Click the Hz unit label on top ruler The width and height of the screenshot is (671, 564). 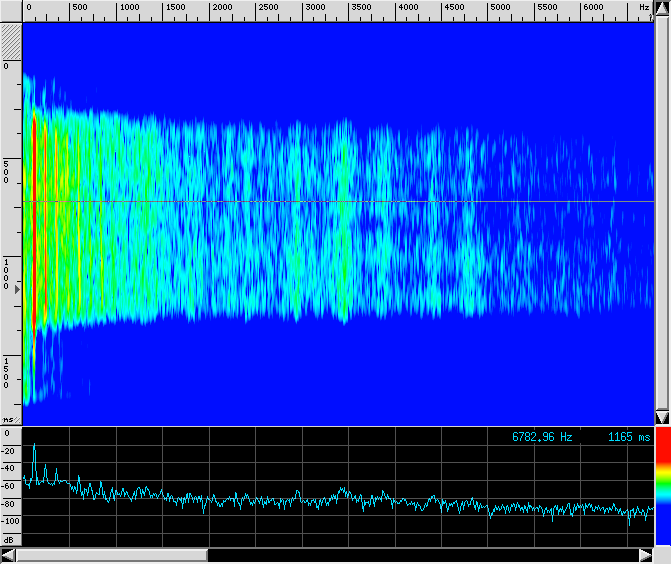[644, 8]
